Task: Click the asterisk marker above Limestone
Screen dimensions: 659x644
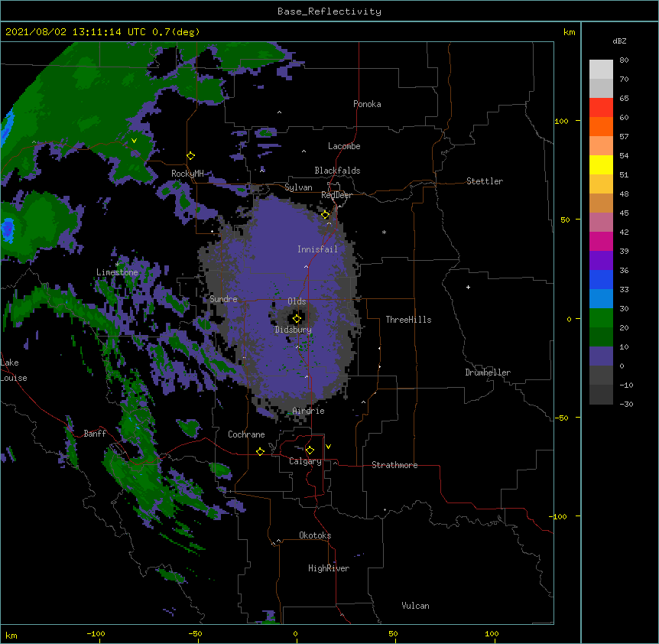Action: point(118,264)
